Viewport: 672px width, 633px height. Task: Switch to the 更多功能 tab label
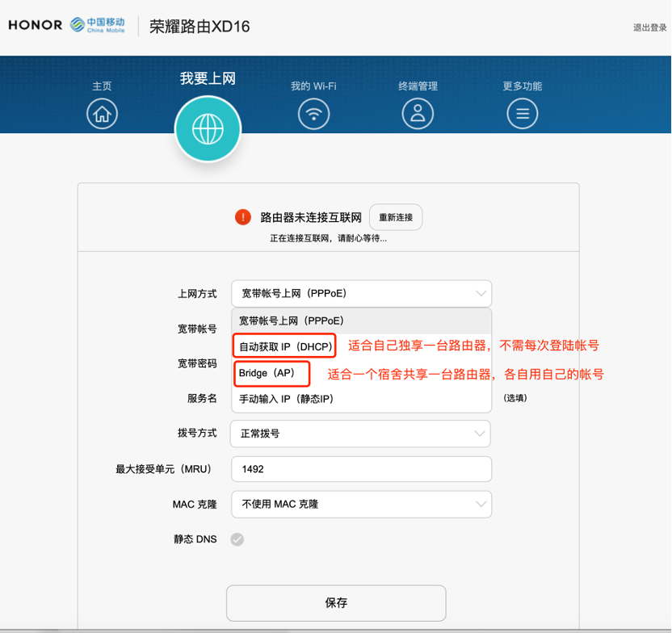pyautogui.click(x=523, y=86)
